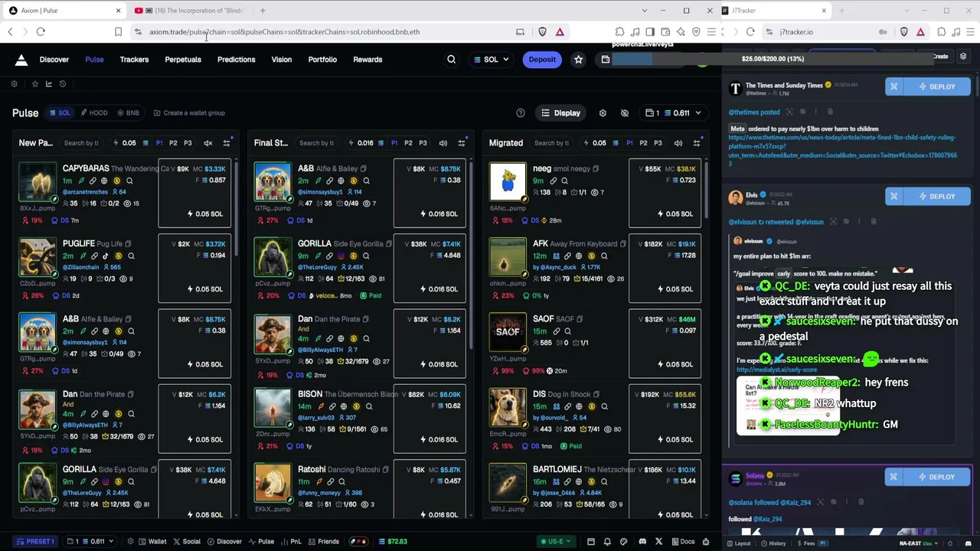
Task: Open the Discover tab
Action: coord(54,60)
